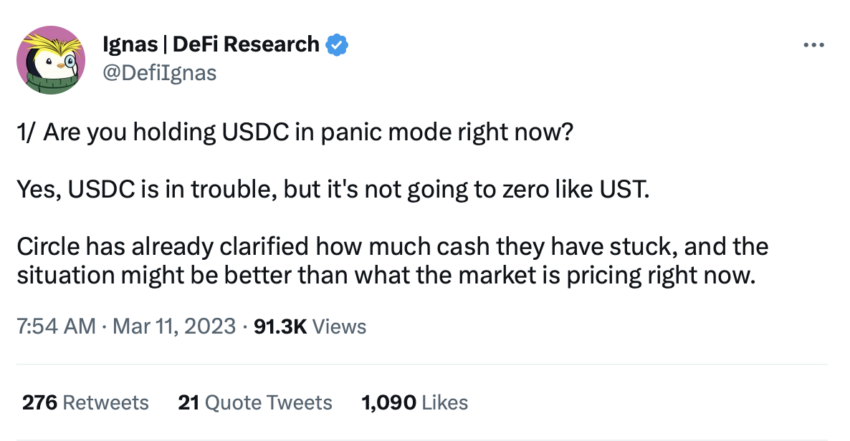Viewport: 850px width, 441px height.
Task: Visit the @DefiIgnas handle link
Action: 159,73
